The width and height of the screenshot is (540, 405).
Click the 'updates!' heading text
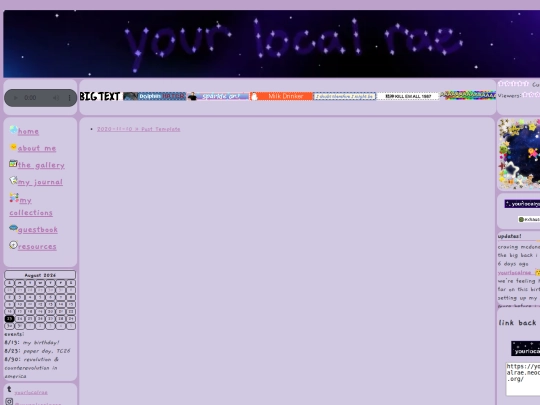pos(510,236)
